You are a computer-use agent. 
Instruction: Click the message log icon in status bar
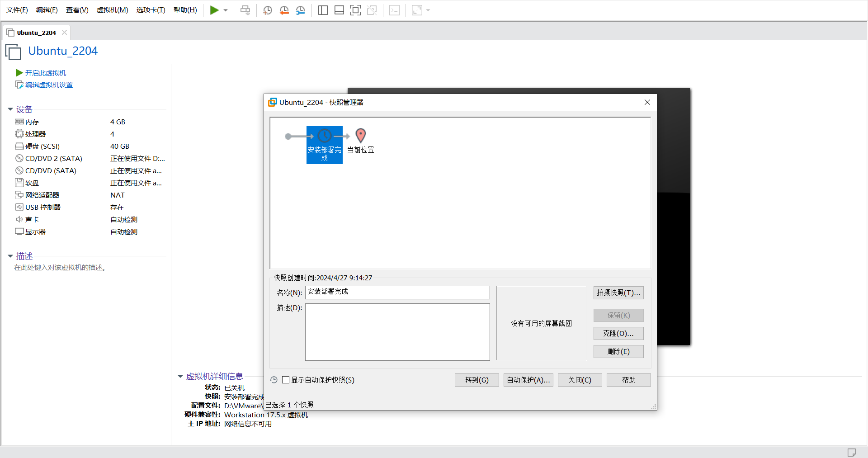coord(852,452)
